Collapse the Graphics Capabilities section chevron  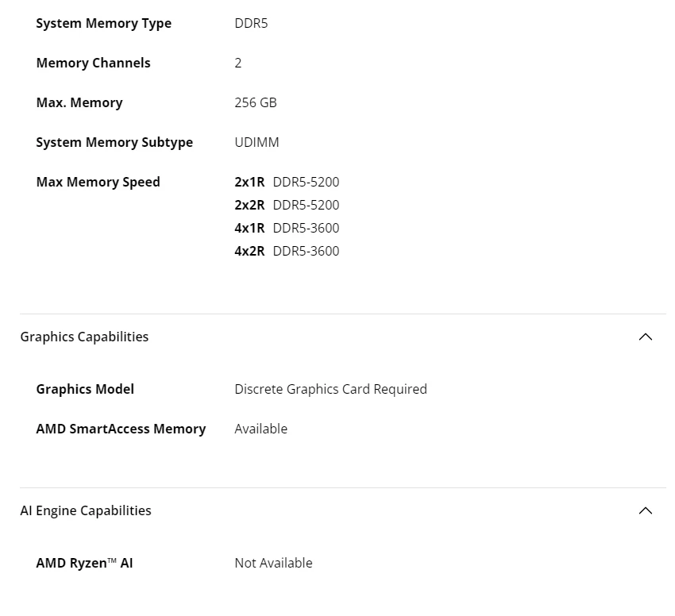646,337
